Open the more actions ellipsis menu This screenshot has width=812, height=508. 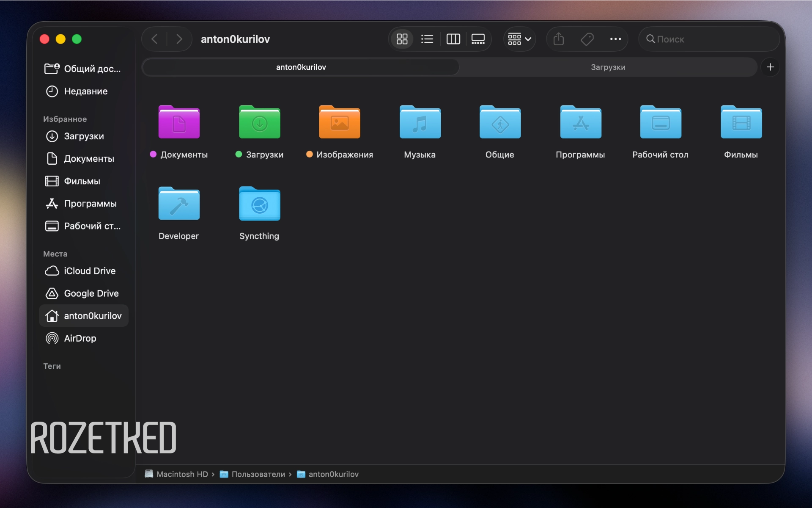click(x=615, y=39)
